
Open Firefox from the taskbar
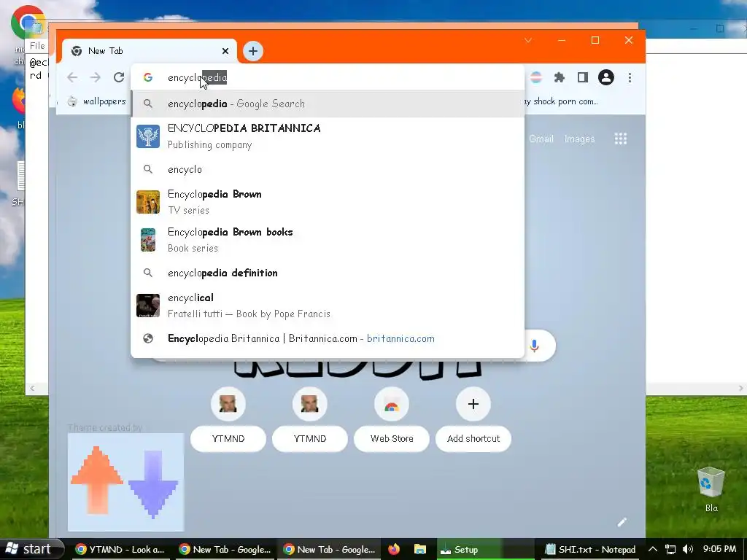point(393,550)
